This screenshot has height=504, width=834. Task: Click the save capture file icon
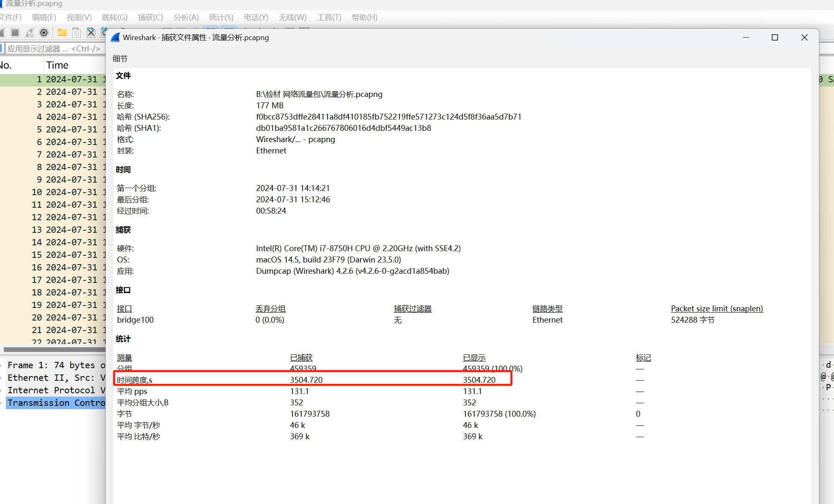tap(76, 33)
